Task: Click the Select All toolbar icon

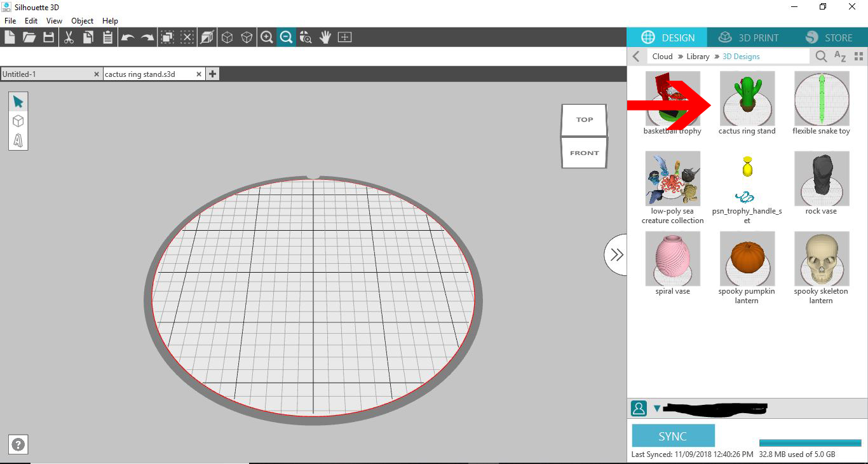Action: [x=167, y=38]
